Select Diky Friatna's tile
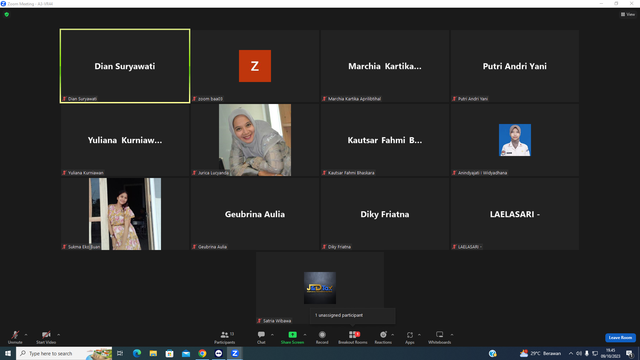This screenshot has height=360, width=640. click(x=384, y=214)
